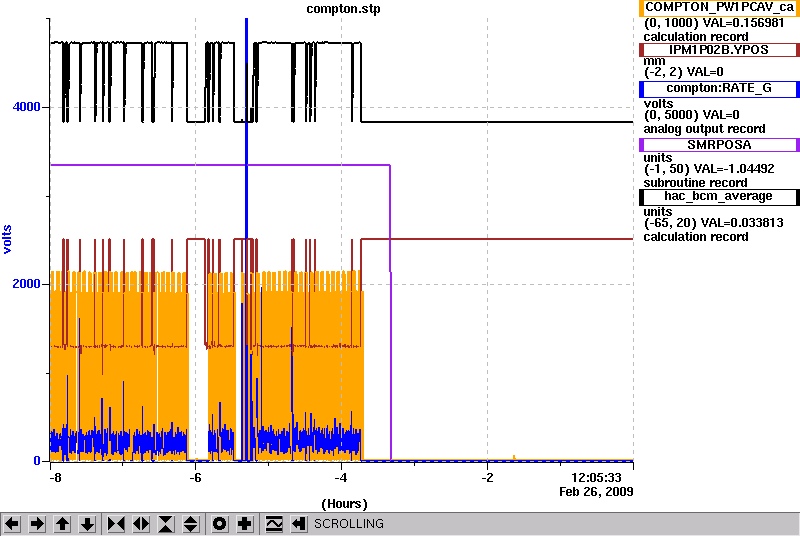Pan the graph down with the down arrow
Image resolution: width=800 pixels, height=536 pixels.
tap(87, 524)
